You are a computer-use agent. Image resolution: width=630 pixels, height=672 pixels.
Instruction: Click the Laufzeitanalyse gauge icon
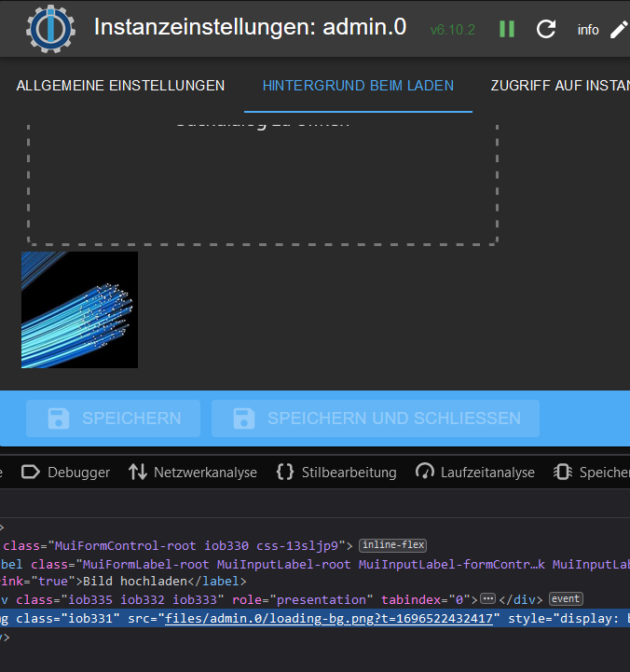point(424,472)
